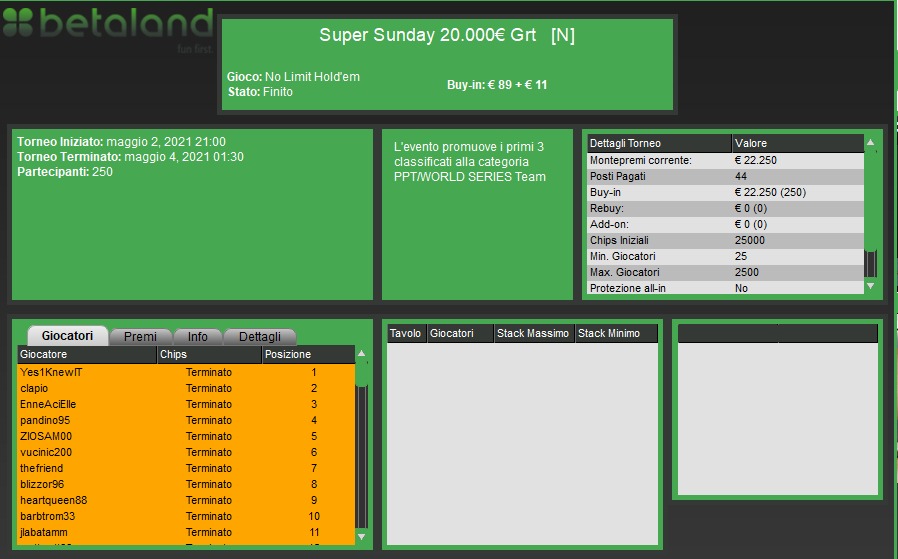The height and width of the screenshot is (559, 898).
Task: Click the Protezione all-in row
Action: (x=726, y=288)
